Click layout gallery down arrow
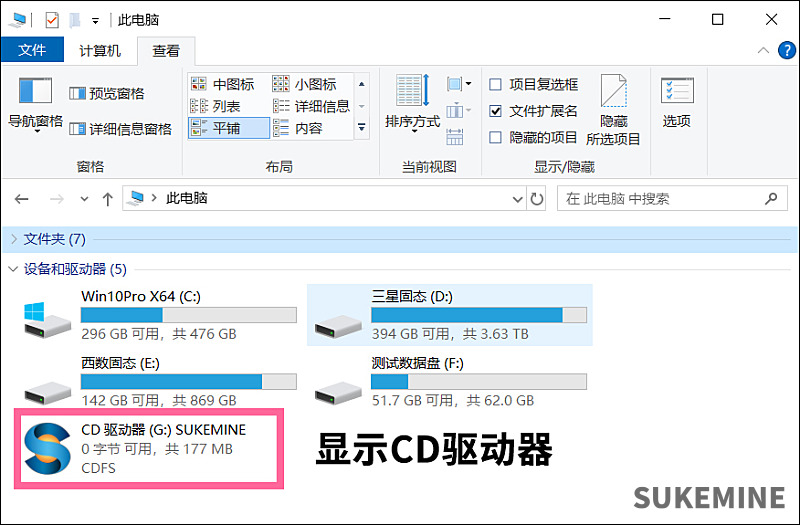 pos(362,106)
